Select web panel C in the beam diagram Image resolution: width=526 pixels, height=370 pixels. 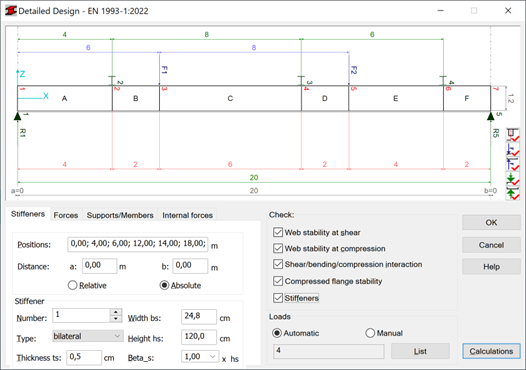(x=230, y=98)
